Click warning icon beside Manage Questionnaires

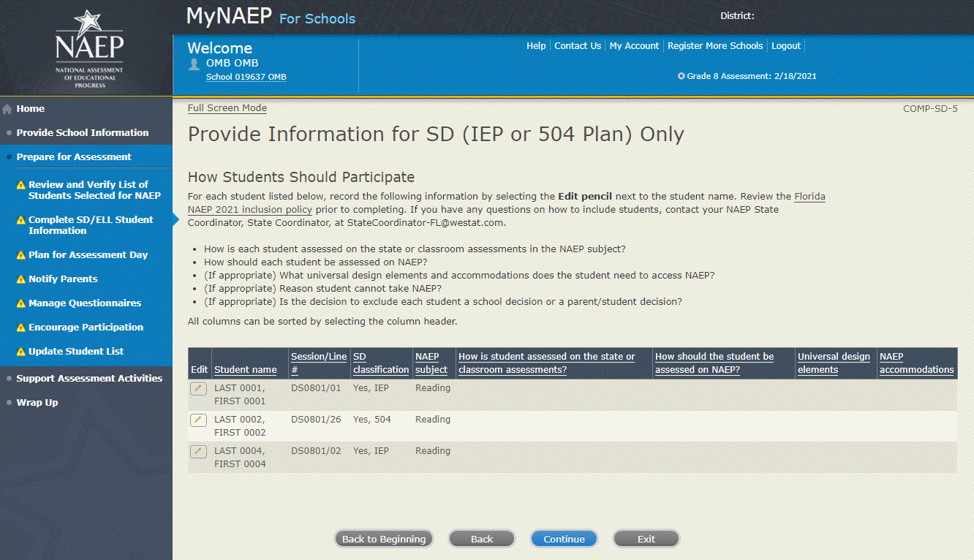[21, 303]
